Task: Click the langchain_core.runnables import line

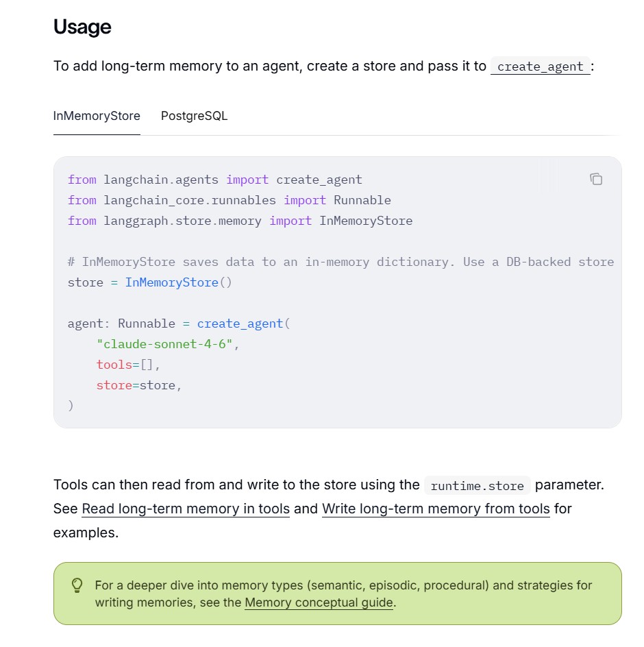Action: 230,201
